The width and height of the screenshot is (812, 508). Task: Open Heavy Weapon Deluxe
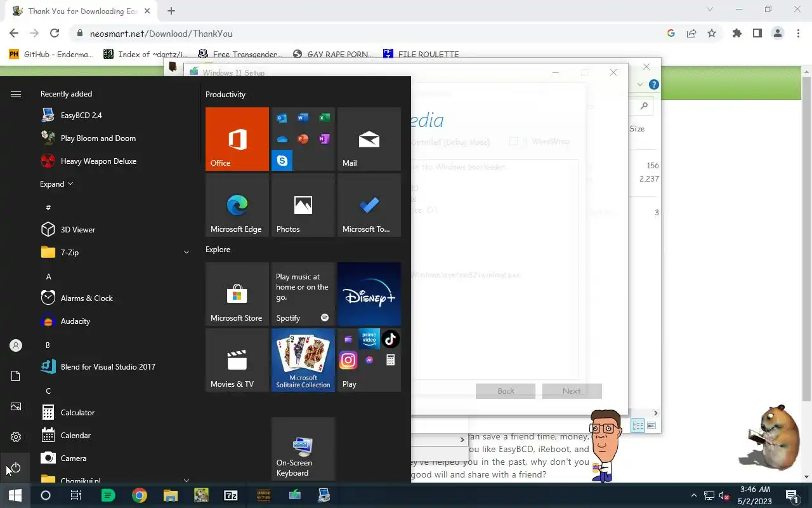point(114,161)
